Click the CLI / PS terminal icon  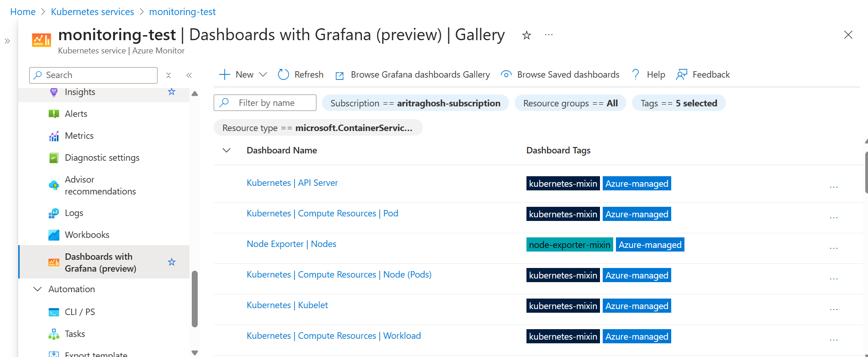click(x=54, y=312)
